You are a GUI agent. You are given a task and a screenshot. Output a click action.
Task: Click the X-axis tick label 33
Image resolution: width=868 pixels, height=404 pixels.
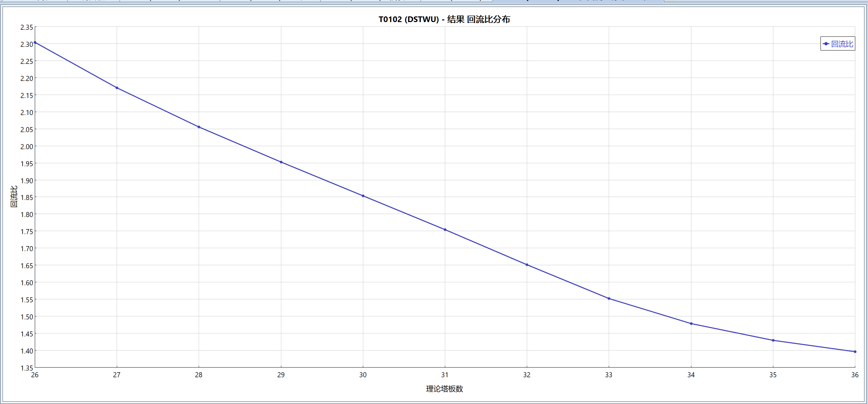point(608,375)
